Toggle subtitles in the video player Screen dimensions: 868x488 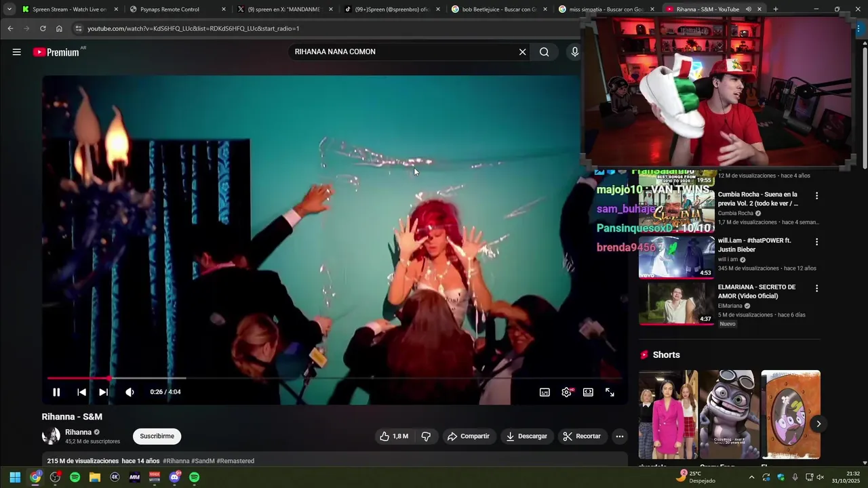[x=545, y=392]
